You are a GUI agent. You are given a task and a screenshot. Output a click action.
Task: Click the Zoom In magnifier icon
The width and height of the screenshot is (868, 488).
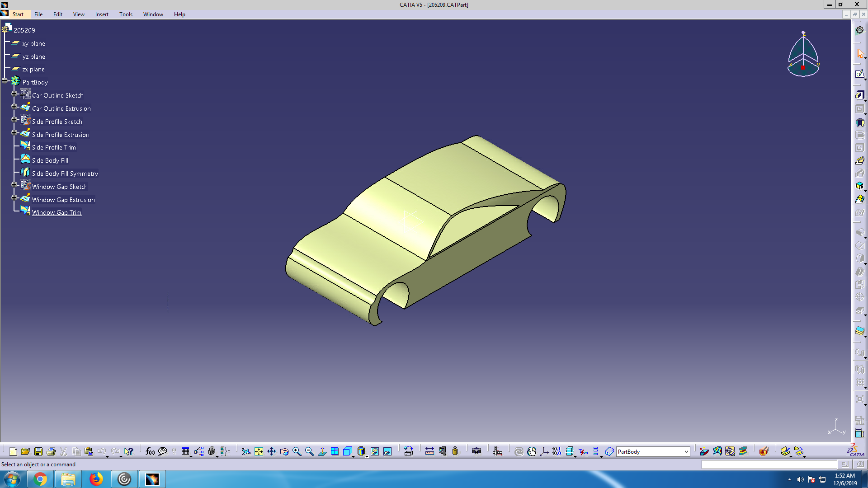[x=297, y=451]
